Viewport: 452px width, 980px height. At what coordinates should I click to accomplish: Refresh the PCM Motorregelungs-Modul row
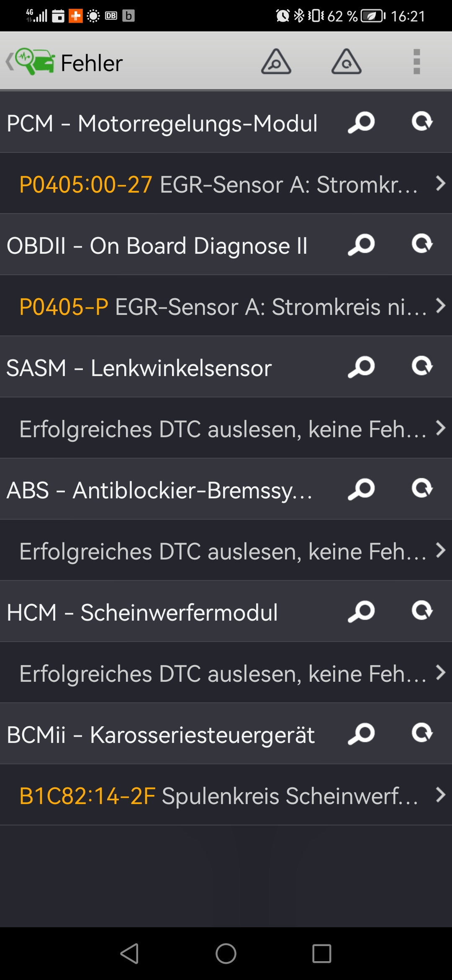click(x=422, y=122)
